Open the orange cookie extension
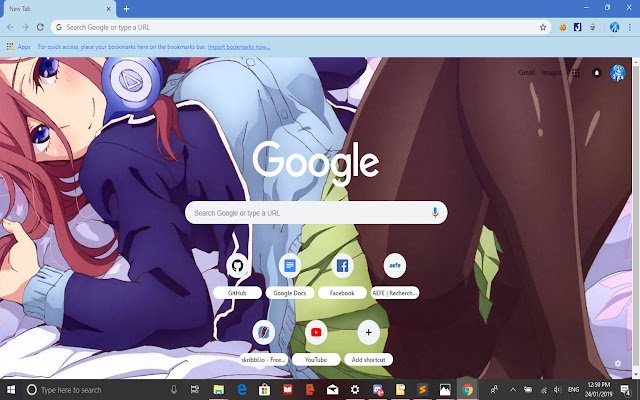 [x=562, y=27]
